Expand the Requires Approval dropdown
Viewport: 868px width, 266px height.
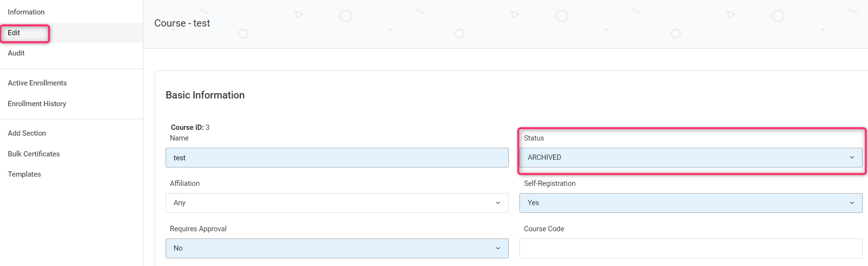(x=336, y=248)
